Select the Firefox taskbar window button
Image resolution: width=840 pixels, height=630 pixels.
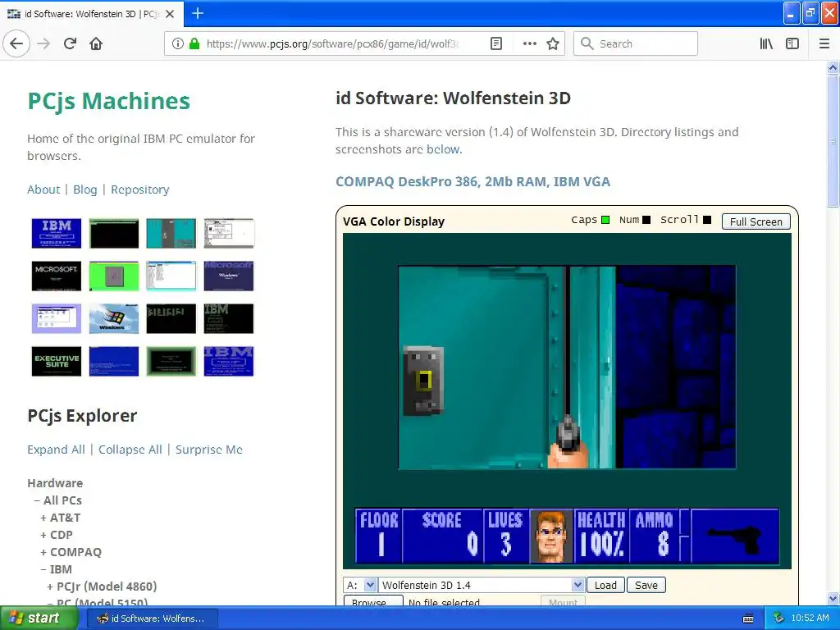(152, 619)
